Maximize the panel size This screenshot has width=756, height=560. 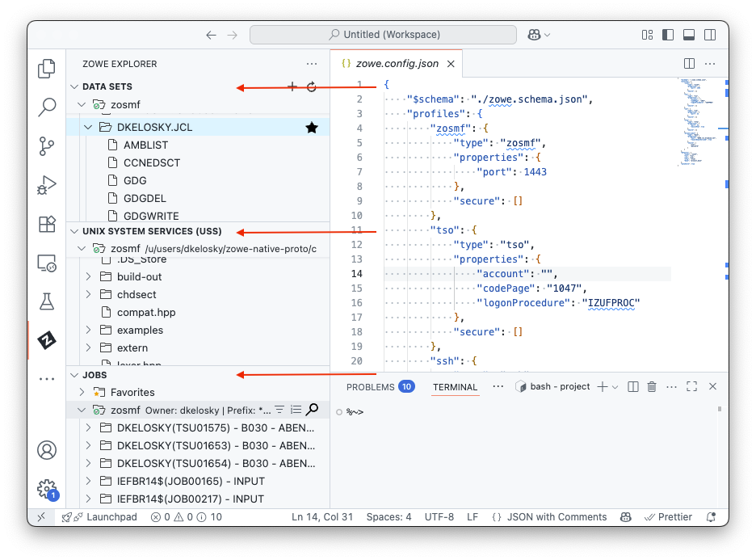(x=692, y=386)
